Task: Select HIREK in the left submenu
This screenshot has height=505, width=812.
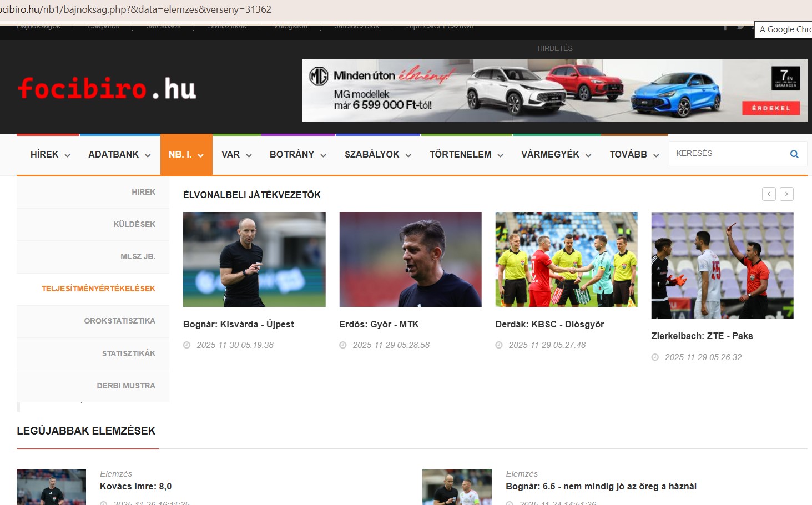Action: (143, 192)
